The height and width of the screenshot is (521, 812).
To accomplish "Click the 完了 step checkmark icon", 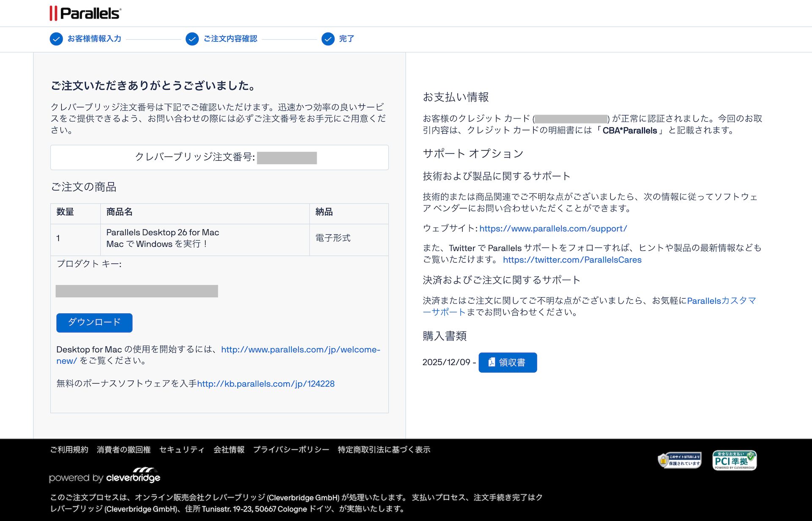I will tap(328, 39).
